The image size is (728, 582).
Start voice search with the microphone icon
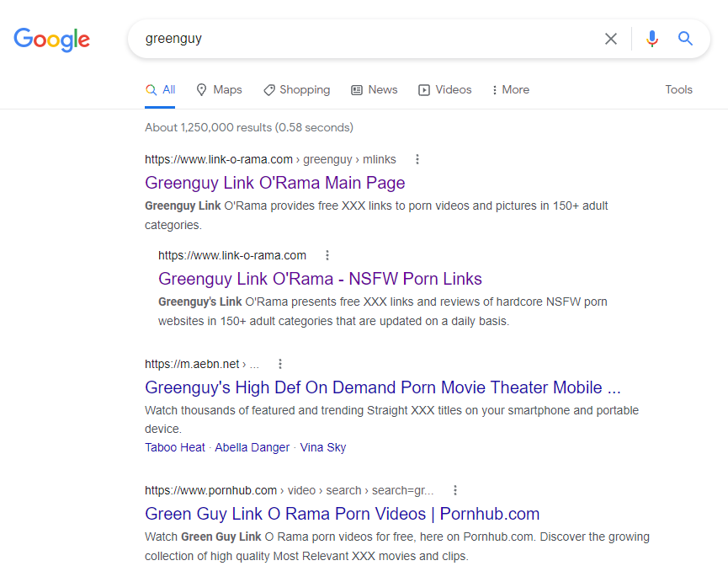point(651,39)
